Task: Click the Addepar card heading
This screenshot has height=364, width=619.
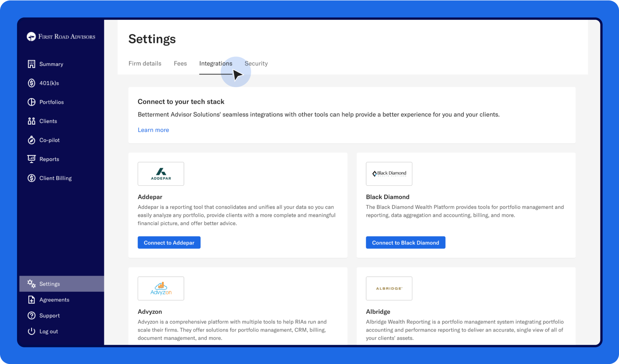Action: (150, 197)
